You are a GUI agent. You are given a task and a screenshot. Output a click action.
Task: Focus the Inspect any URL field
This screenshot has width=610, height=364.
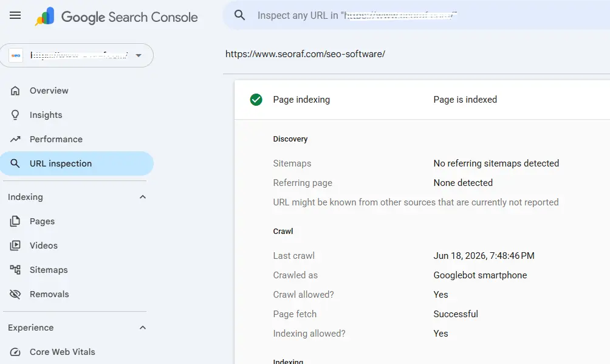click(x=416, y=15)
